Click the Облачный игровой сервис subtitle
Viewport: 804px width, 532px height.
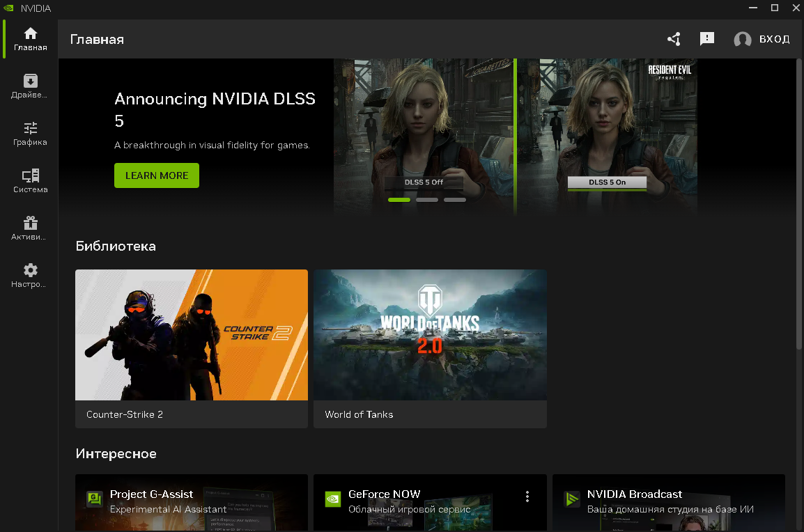pyautogui.click(x=409, y=509)
